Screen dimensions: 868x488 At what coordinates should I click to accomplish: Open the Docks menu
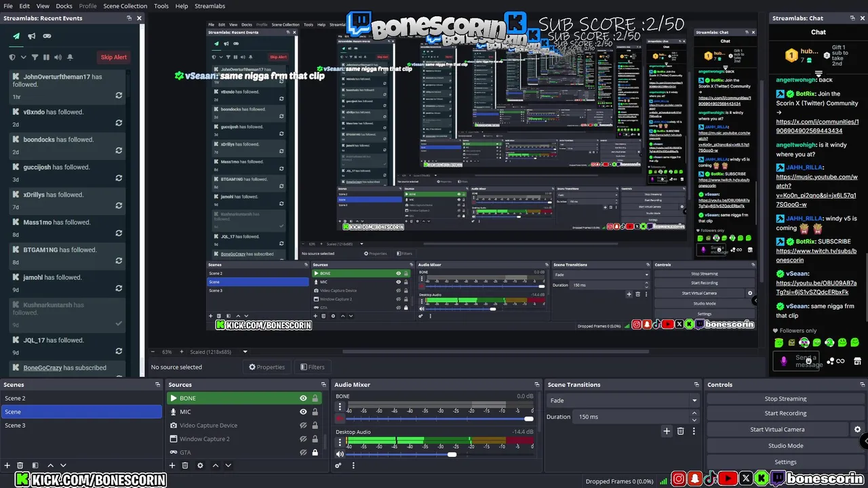pos(64,6)
